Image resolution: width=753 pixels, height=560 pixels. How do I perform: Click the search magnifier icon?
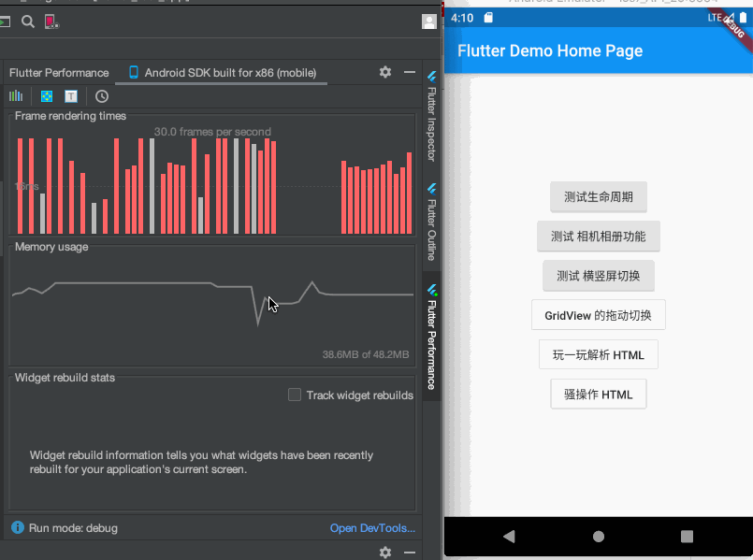pos(28,22)
